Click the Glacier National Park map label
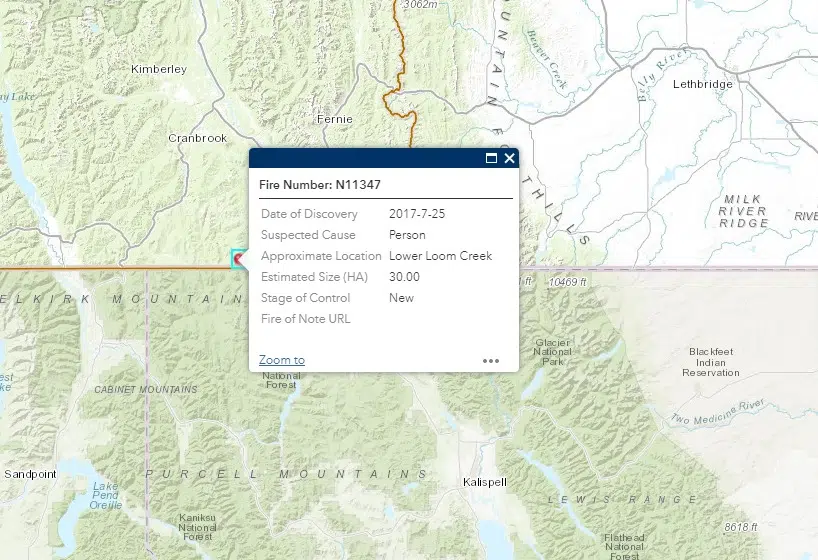818x560 pixels. (552, 352)
